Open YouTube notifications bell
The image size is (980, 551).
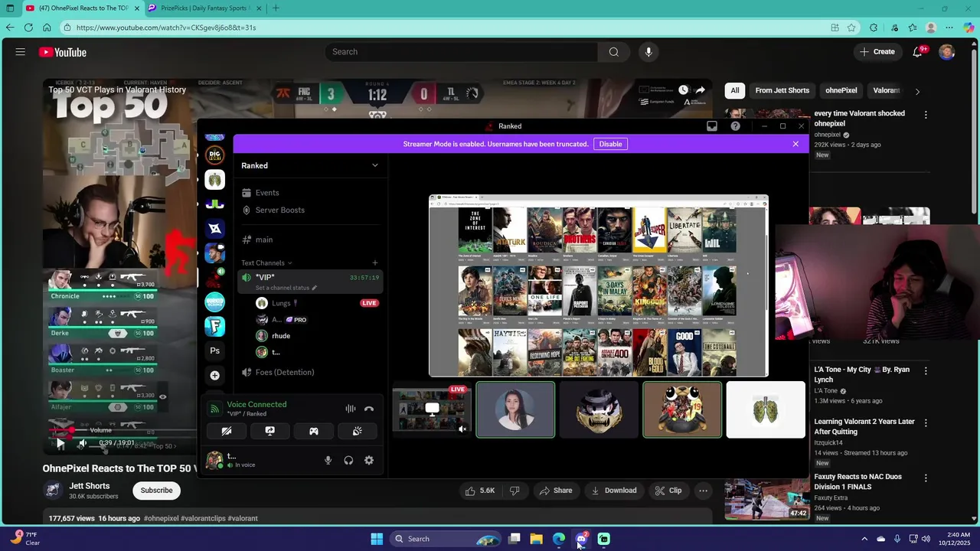click(918, 52)
